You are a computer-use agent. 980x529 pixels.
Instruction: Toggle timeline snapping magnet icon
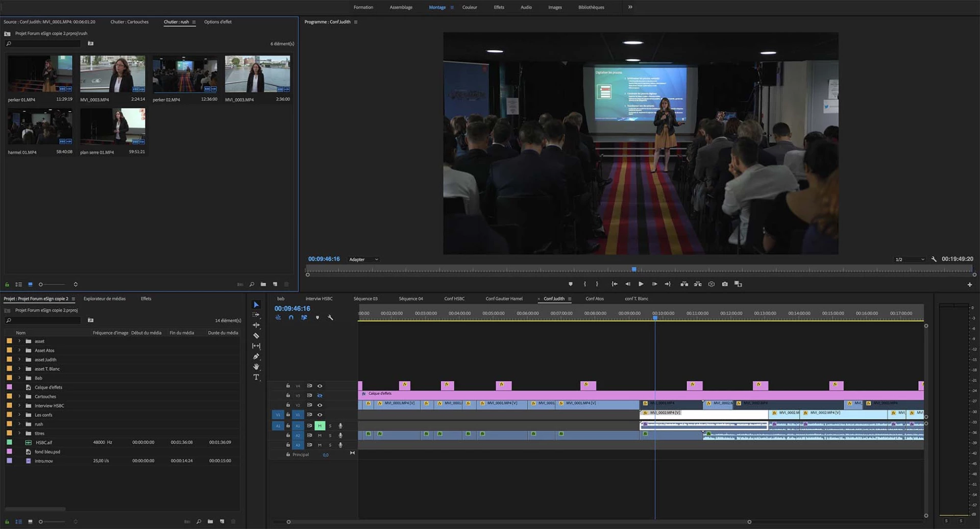pos(291,317)
